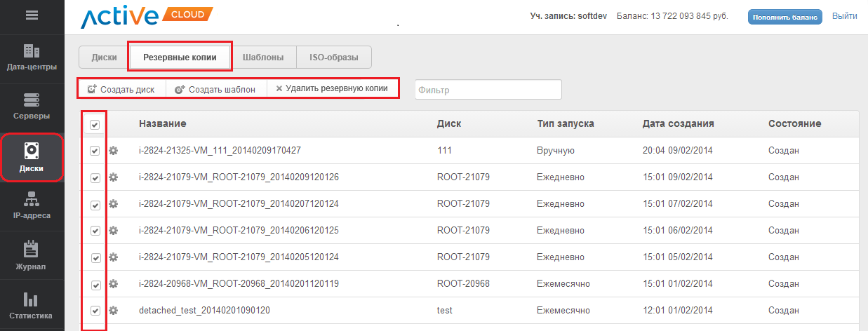Click the Выйти logout link
Viewport: 868px width, 331px height.
(844, 16)
